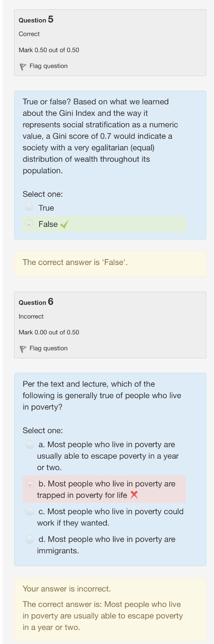This screenshot has width=214, height=644.
Task: Click the Gini Index question text
Action: [100, 136]
